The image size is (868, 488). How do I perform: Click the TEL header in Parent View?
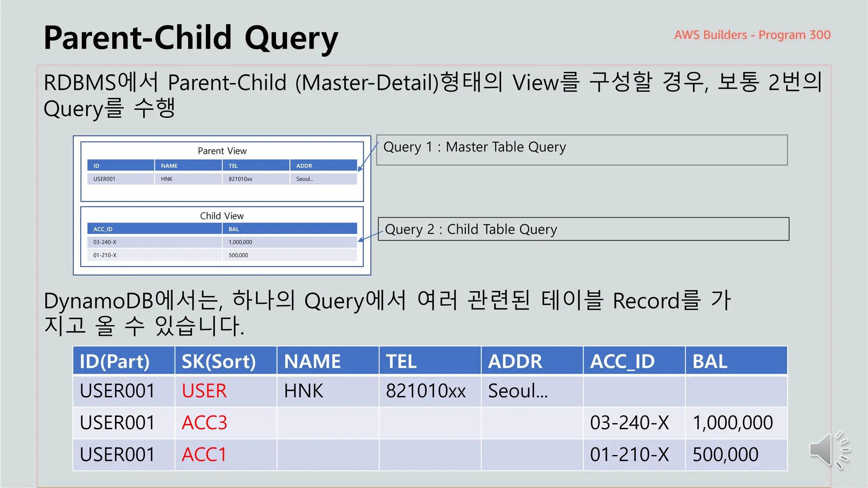(256, 166)
